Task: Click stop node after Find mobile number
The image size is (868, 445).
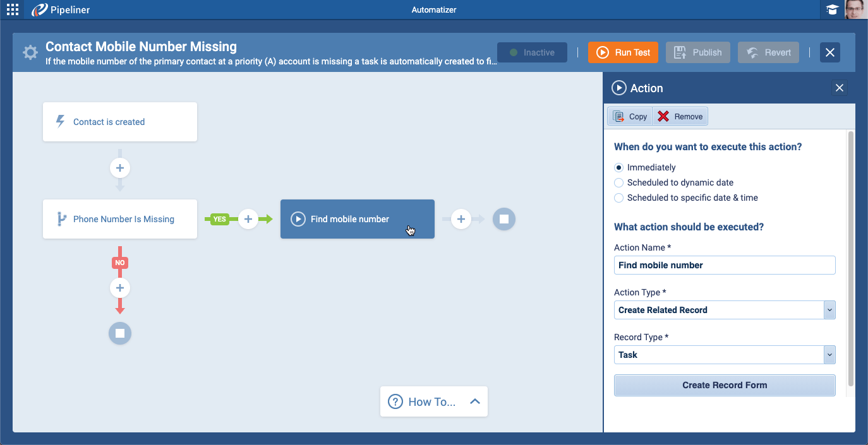Action: [504, 219]
